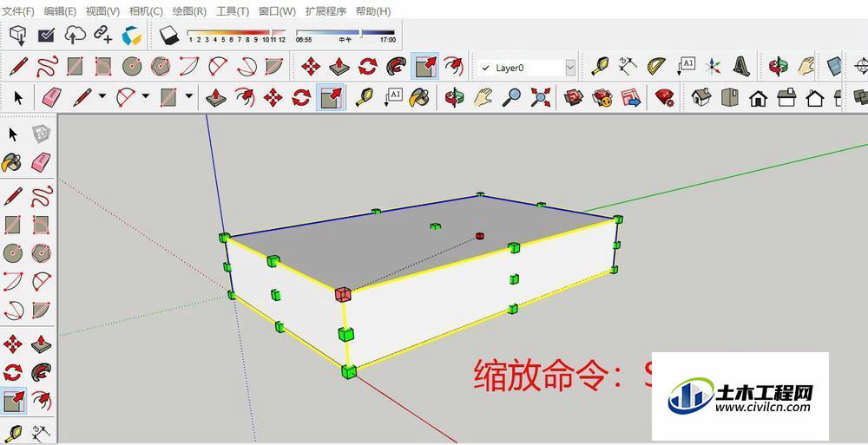Open the blue and yellow Trimble Connect icon

click(132, 36)
